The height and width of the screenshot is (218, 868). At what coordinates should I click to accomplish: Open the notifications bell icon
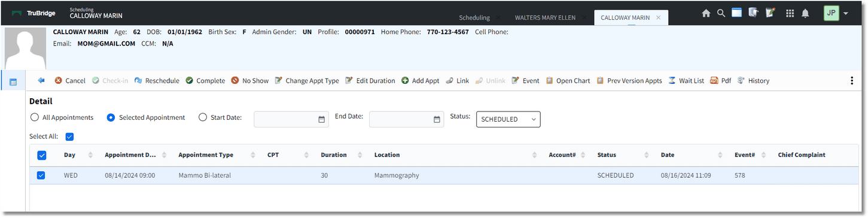[806, 13]
